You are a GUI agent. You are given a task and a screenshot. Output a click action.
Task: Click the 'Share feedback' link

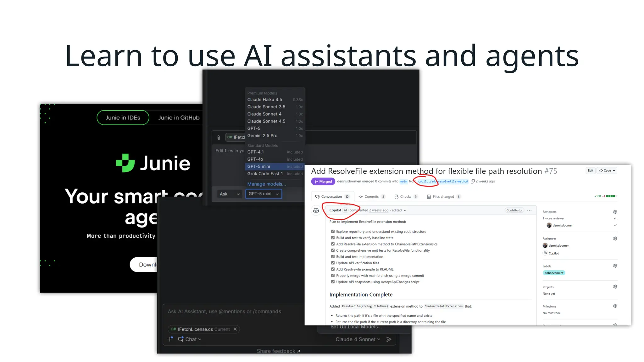point(278,351)
